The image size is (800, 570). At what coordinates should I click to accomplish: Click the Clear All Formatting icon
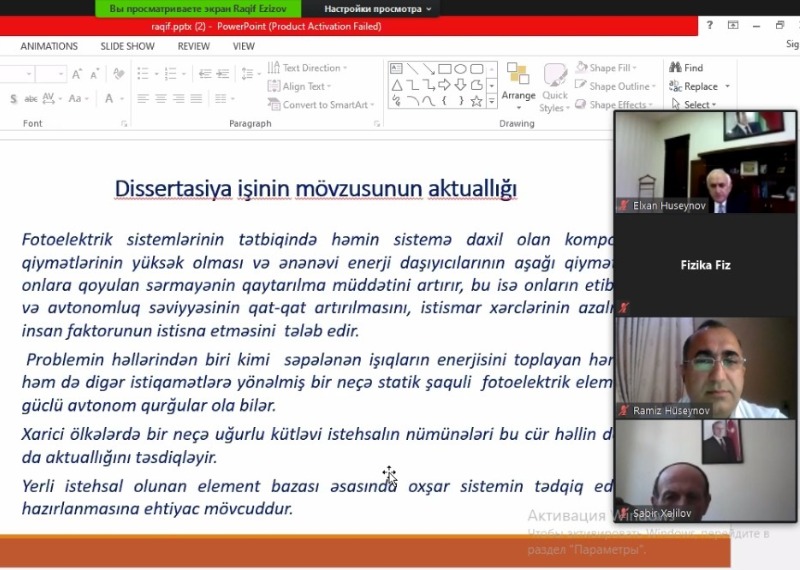click(x=116, y=74)
